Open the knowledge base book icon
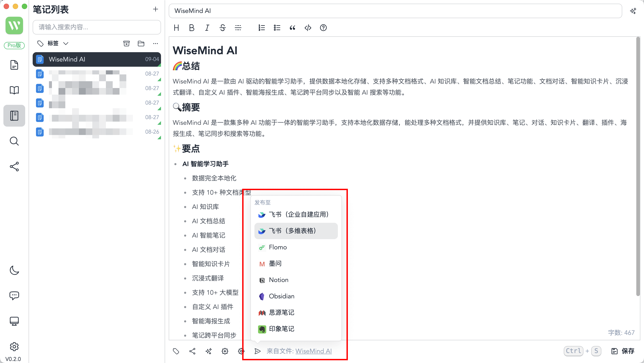Viewport: 644px width, 363px height. tap(14, 90)
